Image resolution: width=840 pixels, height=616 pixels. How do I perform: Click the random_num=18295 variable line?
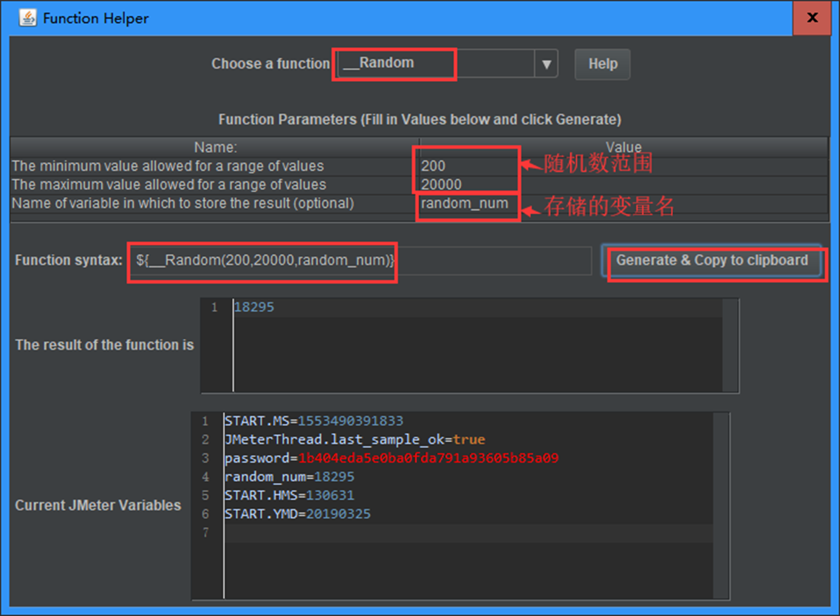coord(289,477)
